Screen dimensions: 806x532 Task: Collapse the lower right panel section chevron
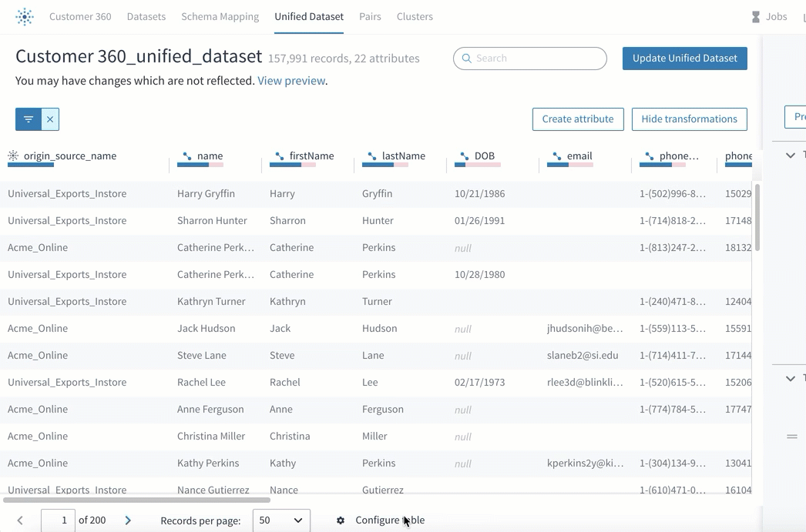[791, 379]
